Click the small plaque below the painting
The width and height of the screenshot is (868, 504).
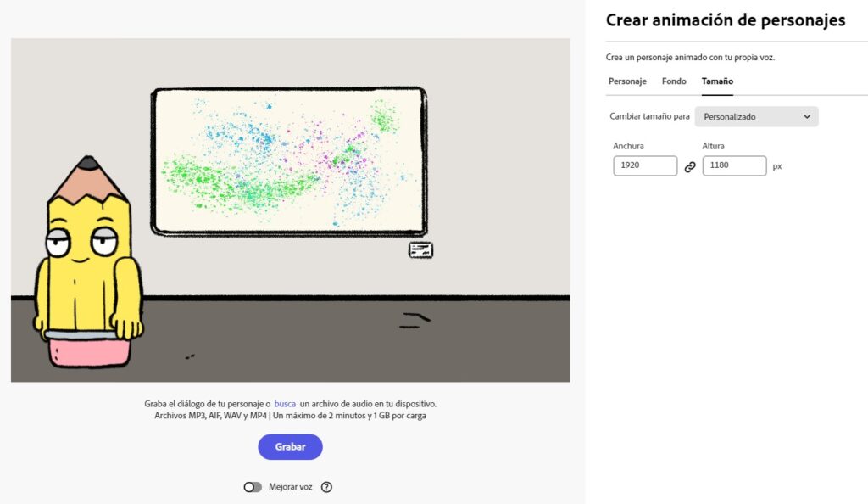click(x=420, y=249)
